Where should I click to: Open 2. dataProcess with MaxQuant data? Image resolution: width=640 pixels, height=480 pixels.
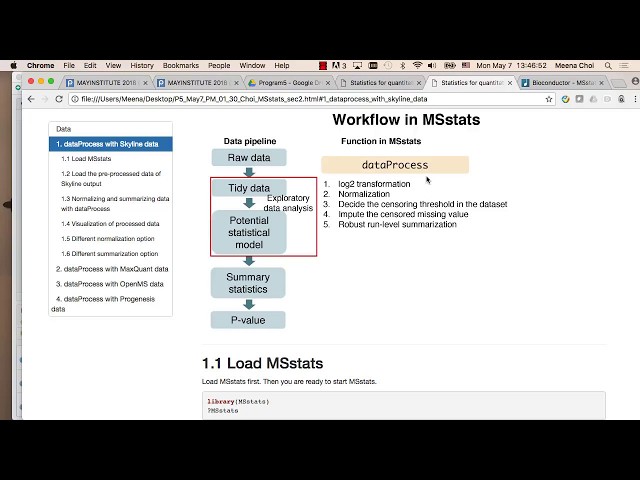tap(112, 269)
